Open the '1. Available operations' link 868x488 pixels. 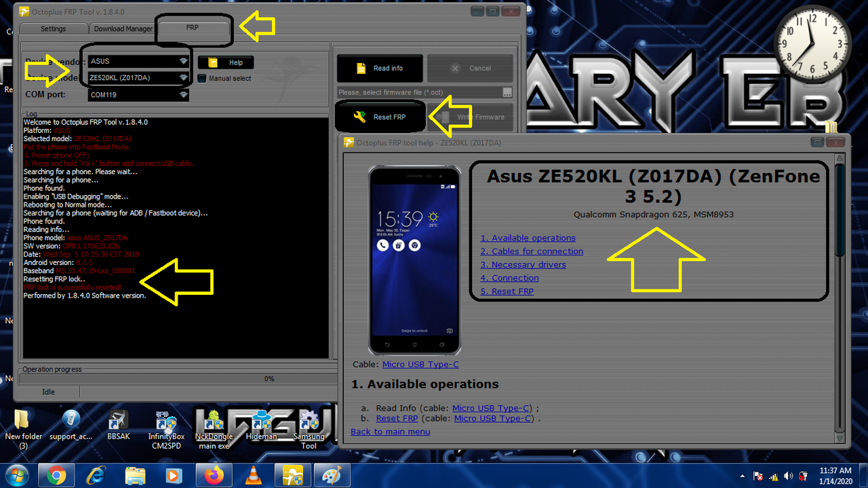click(528, 238)
